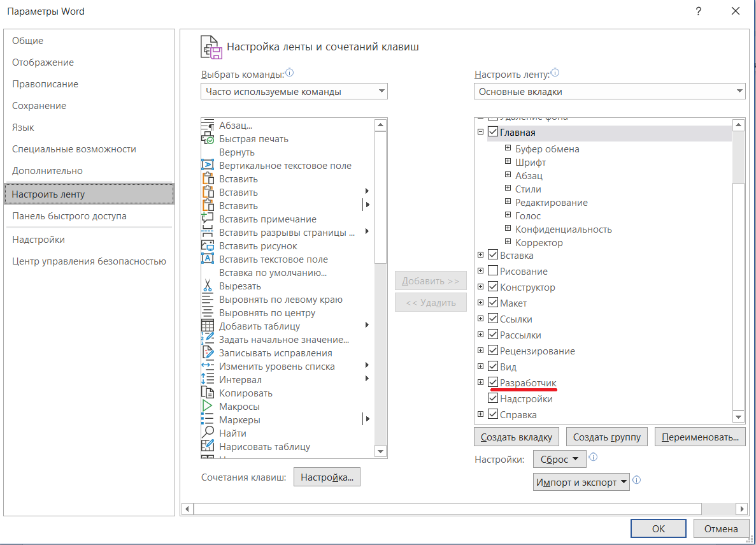The width and height of the screenshot is (756, 545).
Task: Click info icon beside Настроить ленту
Action: tap(555, 73)
